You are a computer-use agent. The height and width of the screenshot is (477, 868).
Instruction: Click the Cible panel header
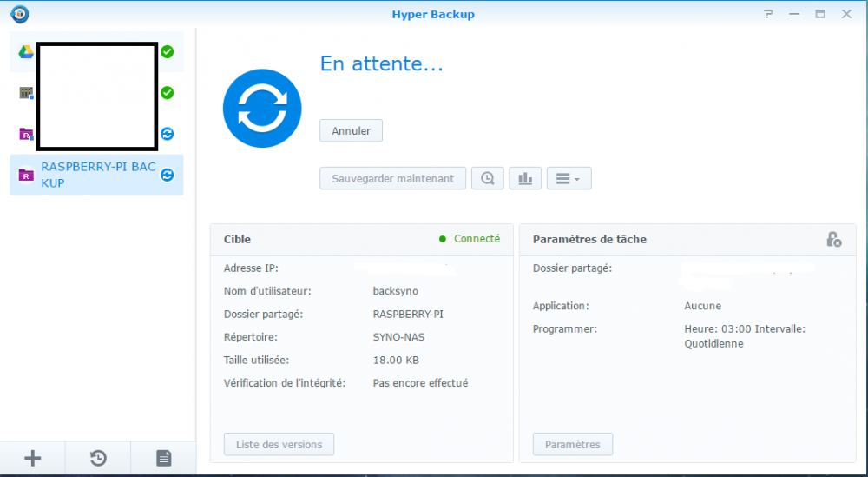[x=361, y=239]
